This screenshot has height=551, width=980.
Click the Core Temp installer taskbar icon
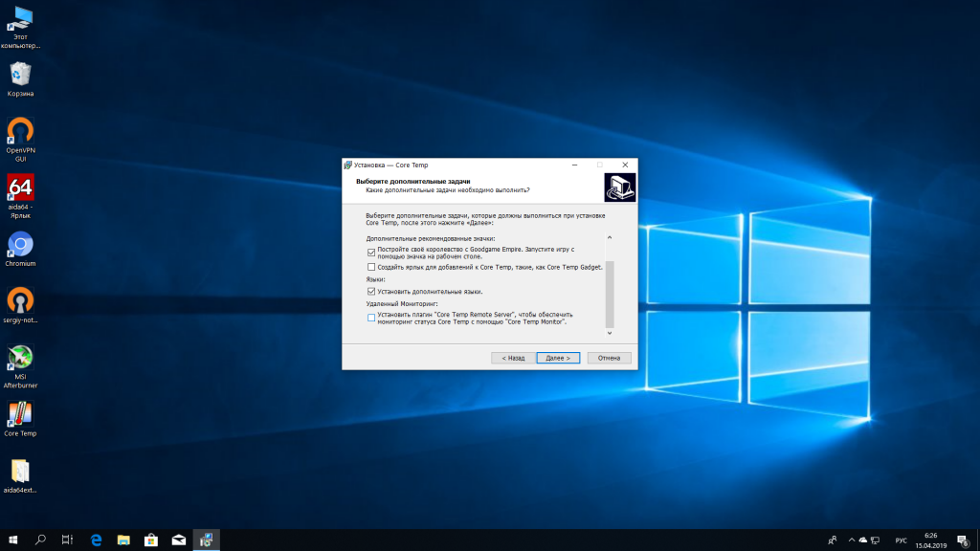pos(206,540)
